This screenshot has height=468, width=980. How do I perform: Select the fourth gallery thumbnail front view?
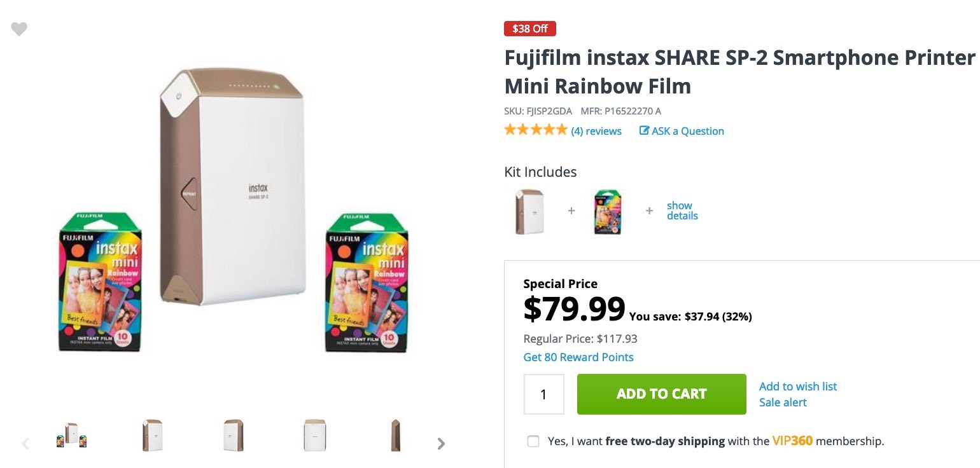pyautogui.click(x=314, y=436)
